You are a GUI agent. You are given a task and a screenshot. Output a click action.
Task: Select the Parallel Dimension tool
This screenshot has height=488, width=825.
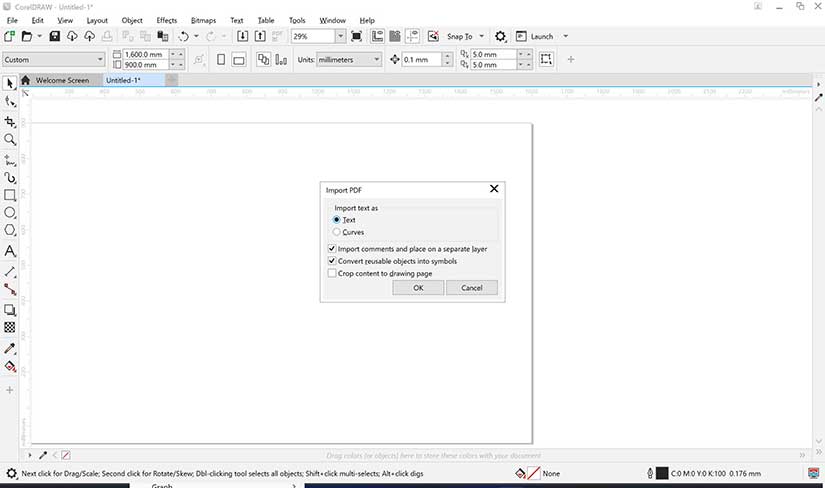coord(9,272)
